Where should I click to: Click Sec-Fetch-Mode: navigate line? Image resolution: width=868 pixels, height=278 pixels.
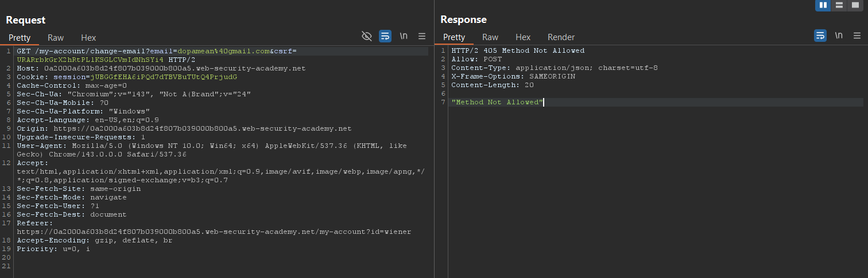72,197
